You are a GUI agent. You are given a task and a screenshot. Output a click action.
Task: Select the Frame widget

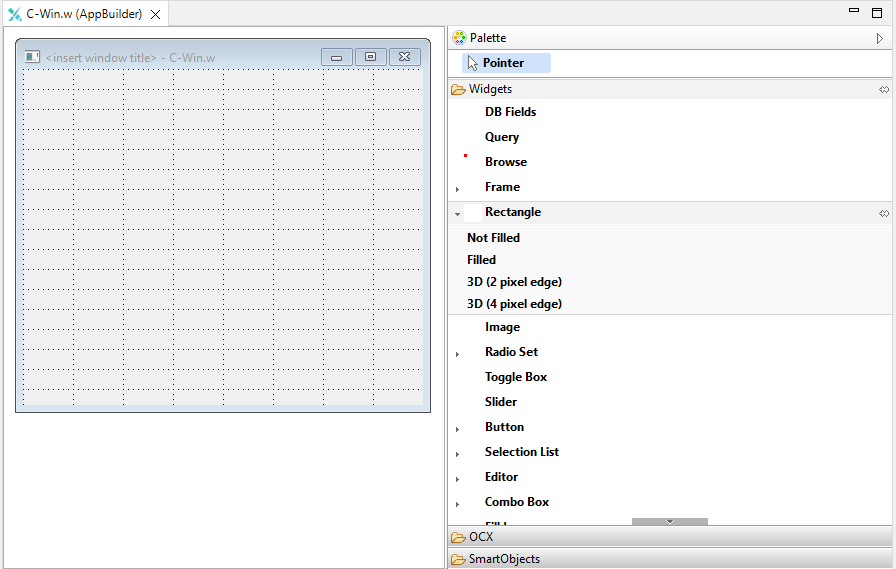click(502, 187)
